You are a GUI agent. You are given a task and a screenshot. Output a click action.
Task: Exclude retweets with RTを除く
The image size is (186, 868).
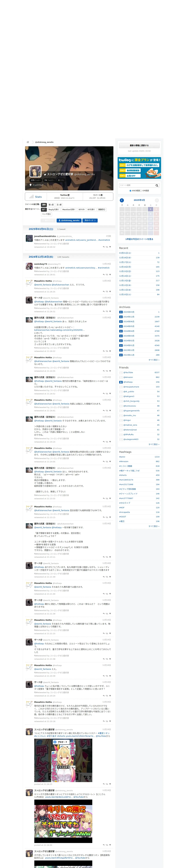click(92, 210)
